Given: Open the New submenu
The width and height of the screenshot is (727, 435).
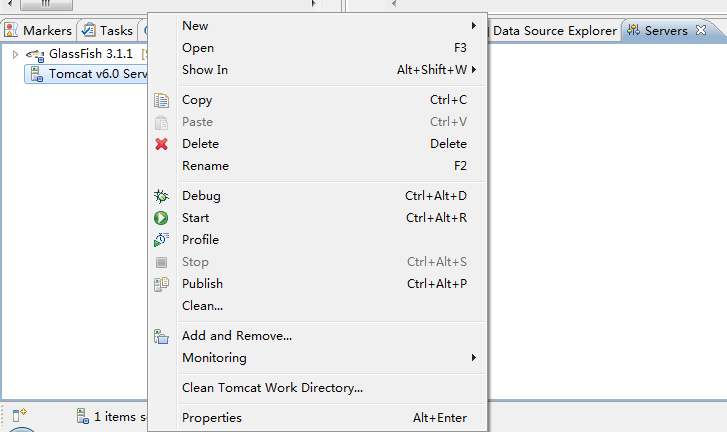Looking at the screenshot, I should point(330,26).
